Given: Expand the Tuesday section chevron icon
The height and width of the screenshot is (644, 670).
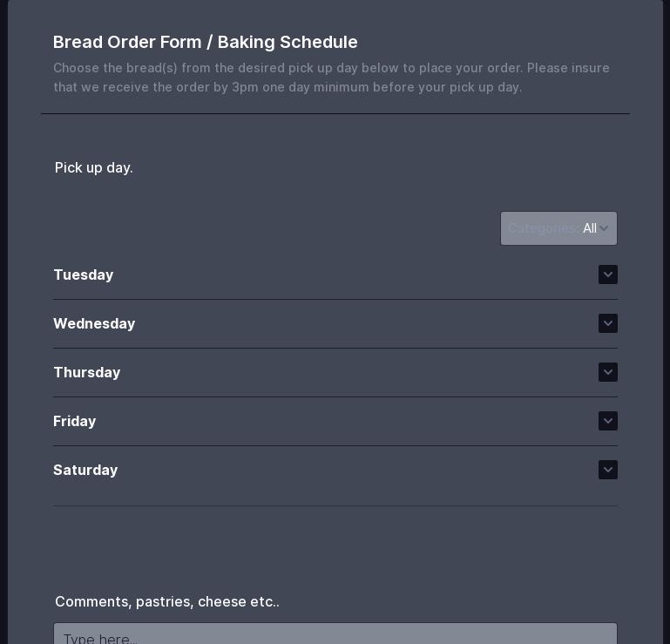Looking at the screenshot, I should point(608,275).
